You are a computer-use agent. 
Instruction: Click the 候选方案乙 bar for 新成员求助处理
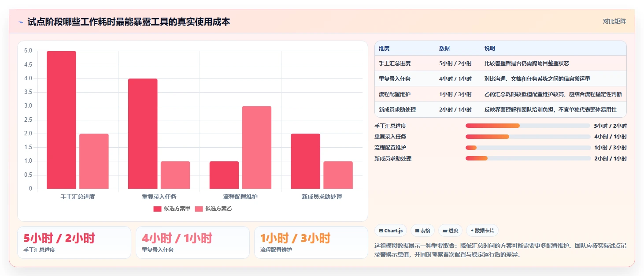338,175
